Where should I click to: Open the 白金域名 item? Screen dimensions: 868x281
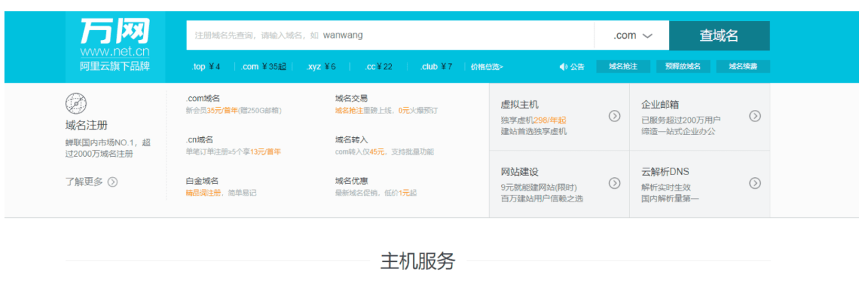(202, 181)
